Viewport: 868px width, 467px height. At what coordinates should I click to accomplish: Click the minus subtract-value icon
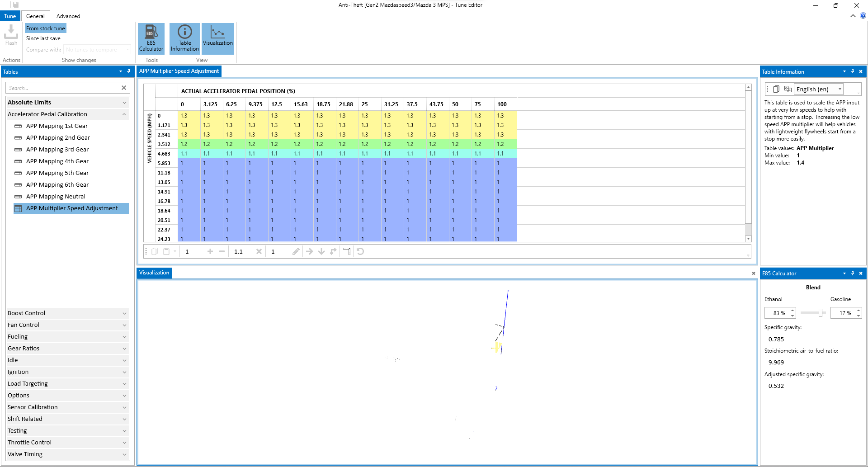pyautogui.click(x=222, y=251)
